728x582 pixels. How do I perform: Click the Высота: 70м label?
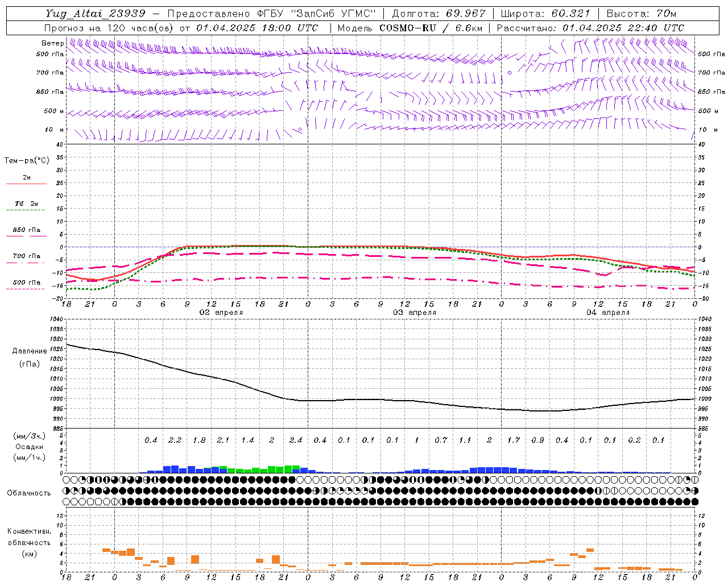(642, 14)
